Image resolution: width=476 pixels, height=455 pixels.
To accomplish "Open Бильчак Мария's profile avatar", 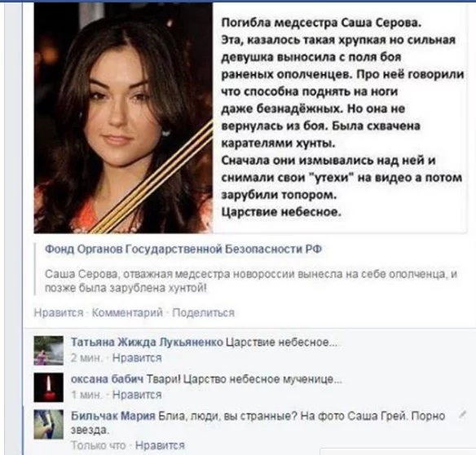I will [x=49, y=424].
